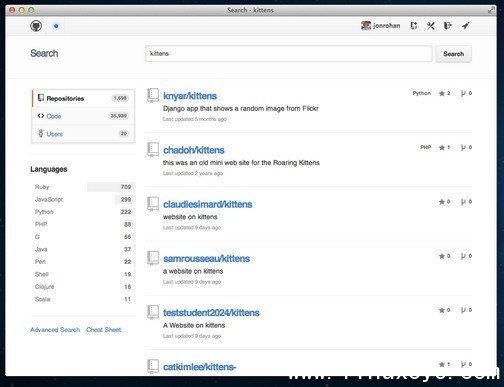This screenshot has height=387, width=504.
Task: Click the 'A Website on kittens' description
Action: click(194, 325)
